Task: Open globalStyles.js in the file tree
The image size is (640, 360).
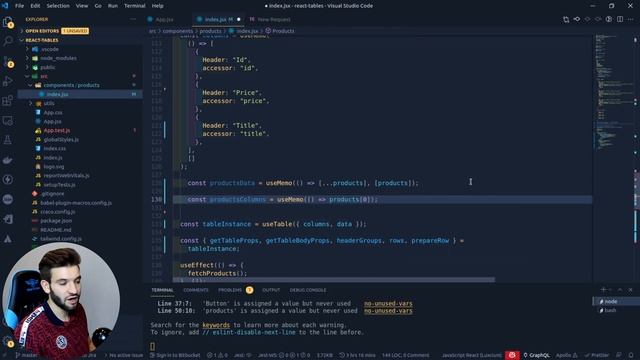Action: (x=61, y=140)
